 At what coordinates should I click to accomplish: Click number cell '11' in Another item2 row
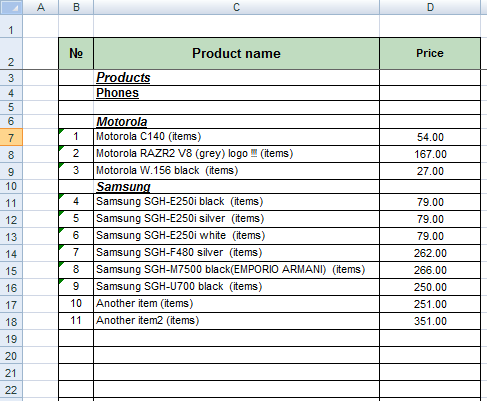point(76,321)
